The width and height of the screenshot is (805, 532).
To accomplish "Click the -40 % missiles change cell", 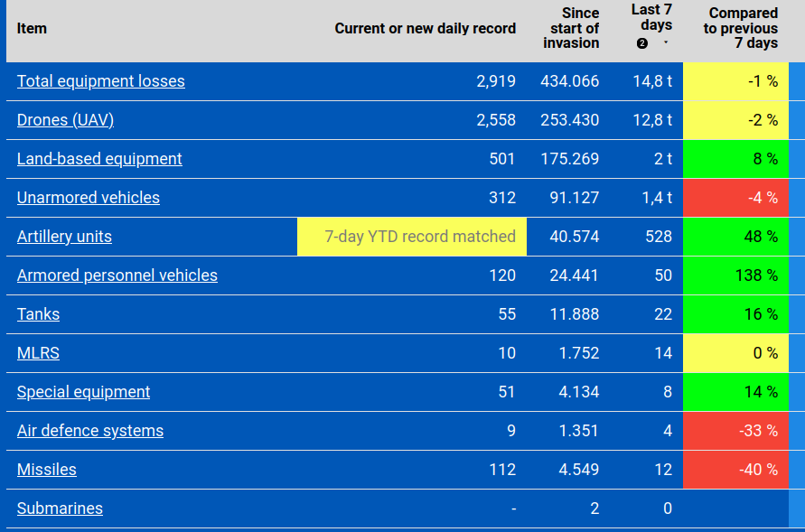I will pos(735,470).
